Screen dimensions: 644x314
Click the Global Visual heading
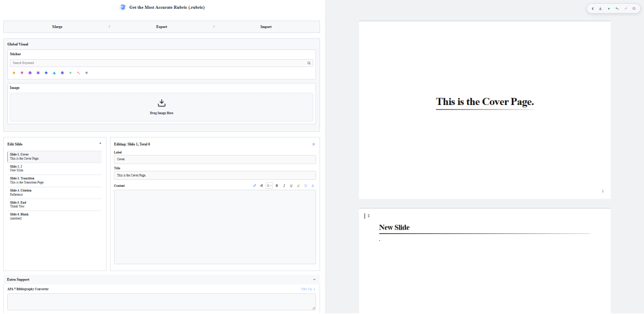tap(18, 44)
